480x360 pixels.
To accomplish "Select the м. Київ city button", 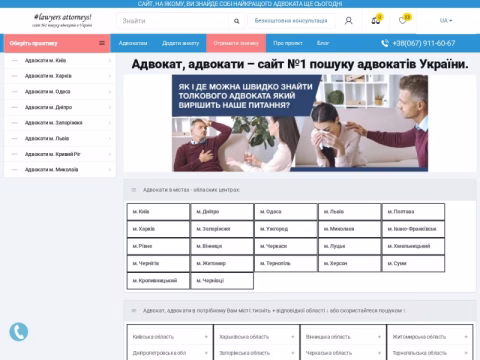I will click(x=158, y=212).
